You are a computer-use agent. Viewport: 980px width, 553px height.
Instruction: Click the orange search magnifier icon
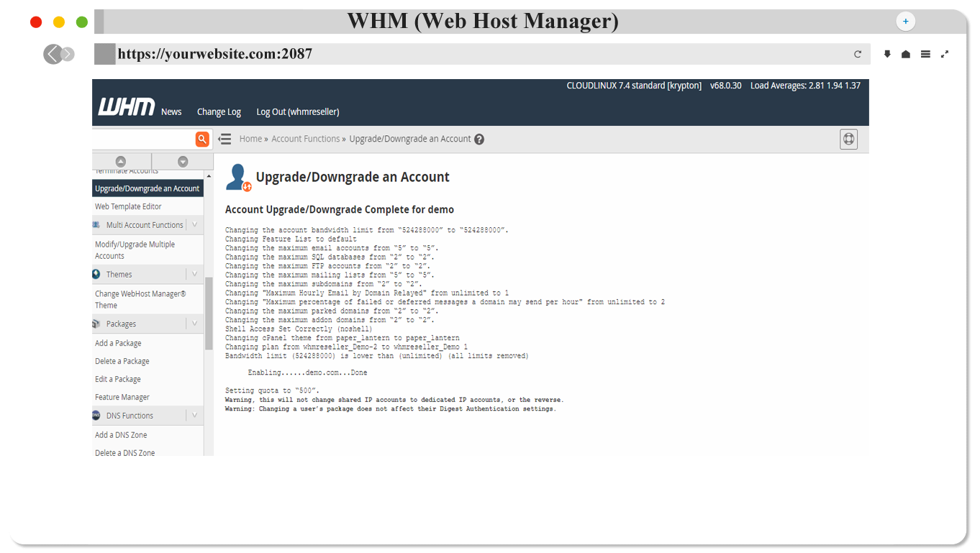202,139
